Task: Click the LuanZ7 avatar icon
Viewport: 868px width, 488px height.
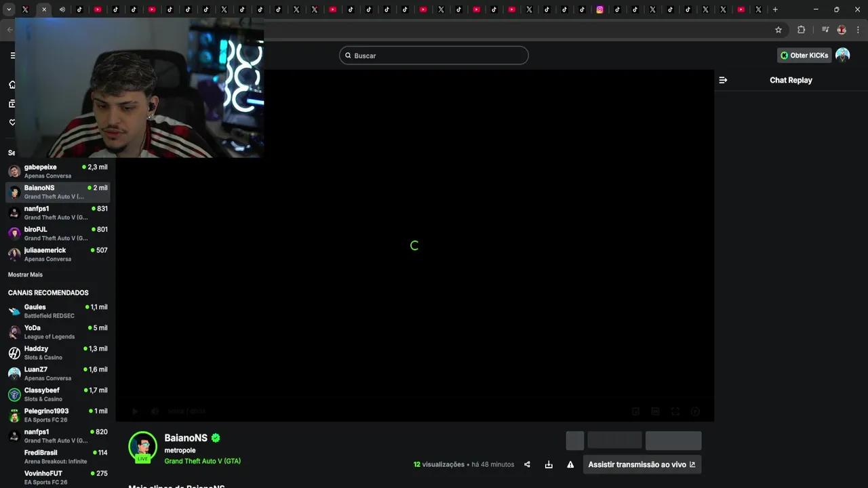Action: point(14,373)
